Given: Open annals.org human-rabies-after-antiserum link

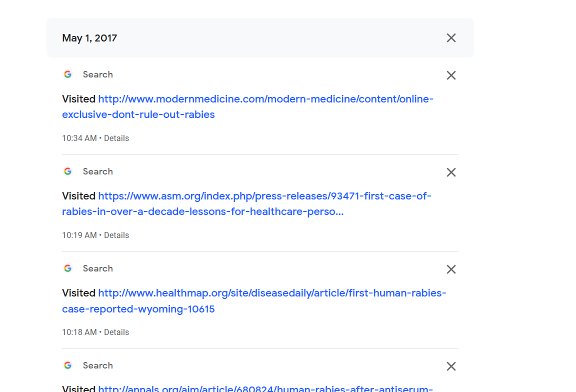Looking at the screenshot, I should click(265, 388).
